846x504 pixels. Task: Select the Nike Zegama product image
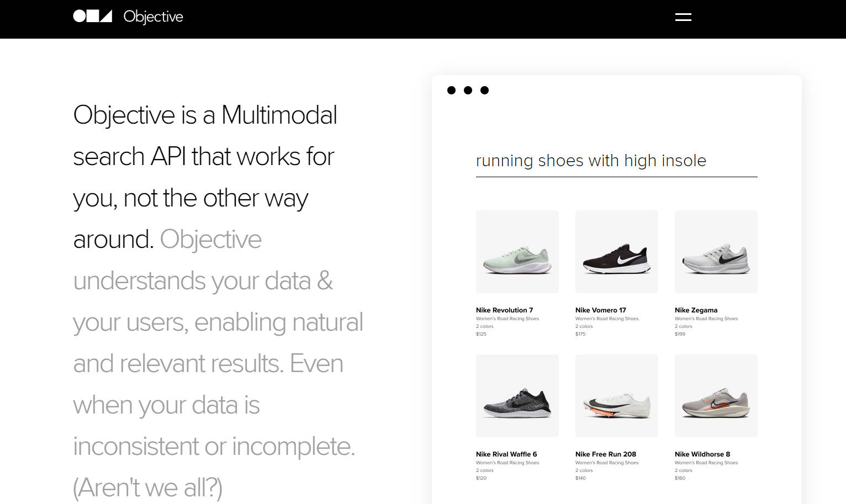716,251
